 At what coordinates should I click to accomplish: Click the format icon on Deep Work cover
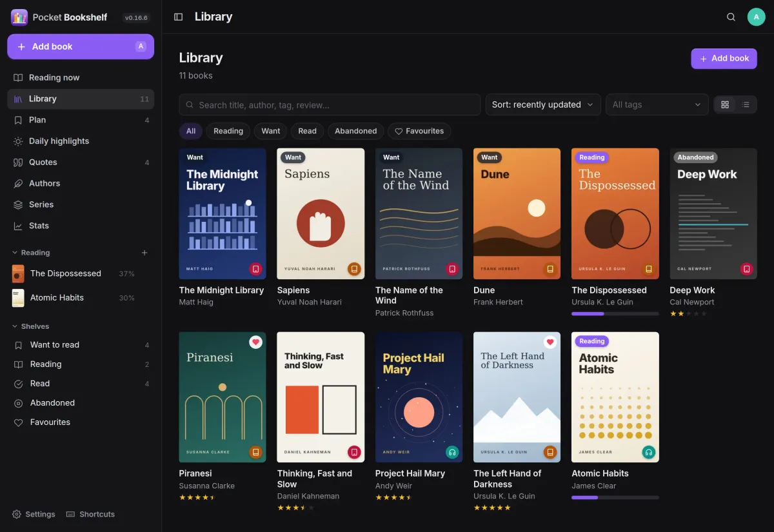pyautogui.click(x=746, y=268)
